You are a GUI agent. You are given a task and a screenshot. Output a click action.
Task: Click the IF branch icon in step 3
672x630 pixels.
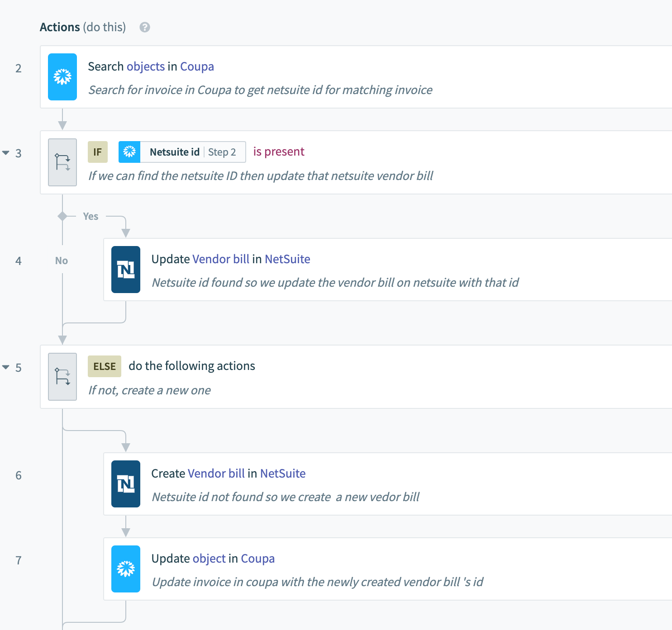(x=62, y=162)
